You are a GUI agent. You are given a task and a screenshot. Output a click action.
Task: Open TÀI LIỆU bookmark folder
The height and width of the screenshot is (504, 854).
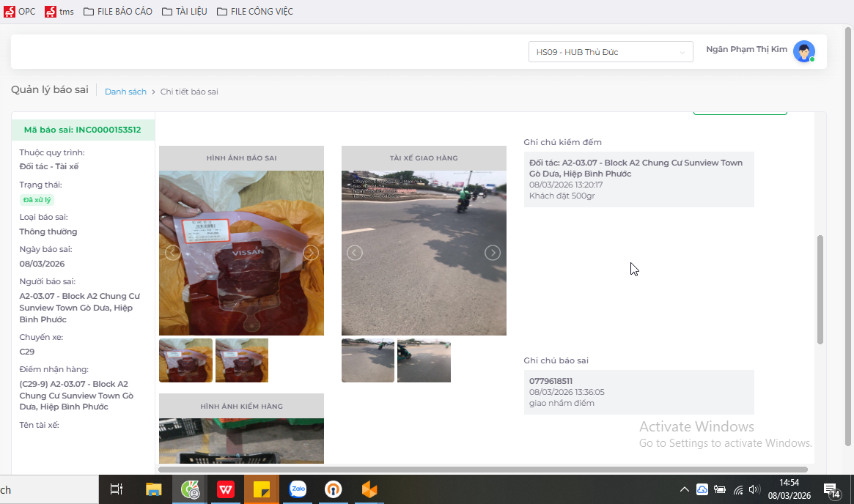coord(185,12)
